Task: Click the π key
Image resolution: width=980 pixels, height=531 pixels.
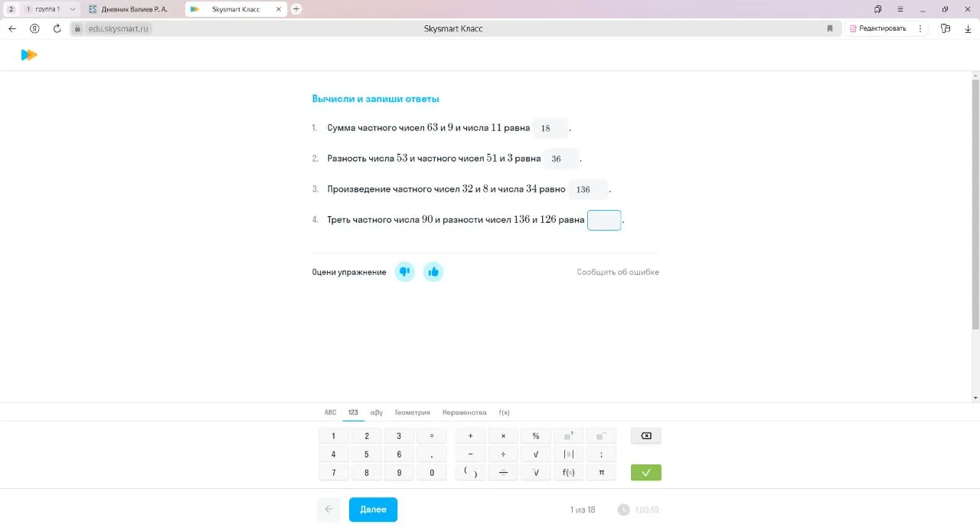Action: point(601,472)
